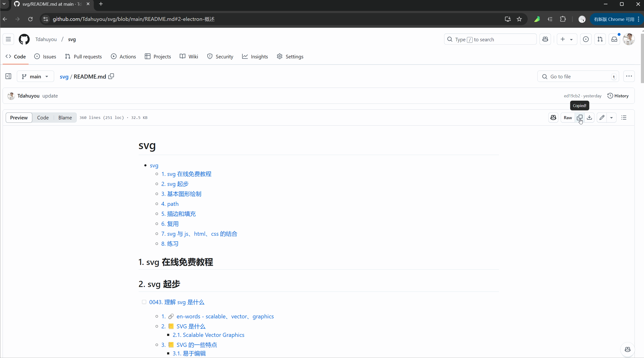Image resolution: width=644 pixels, height=358 pixels.
Task: Check the 0043 task list checkbox
Action: coord(144,302)
